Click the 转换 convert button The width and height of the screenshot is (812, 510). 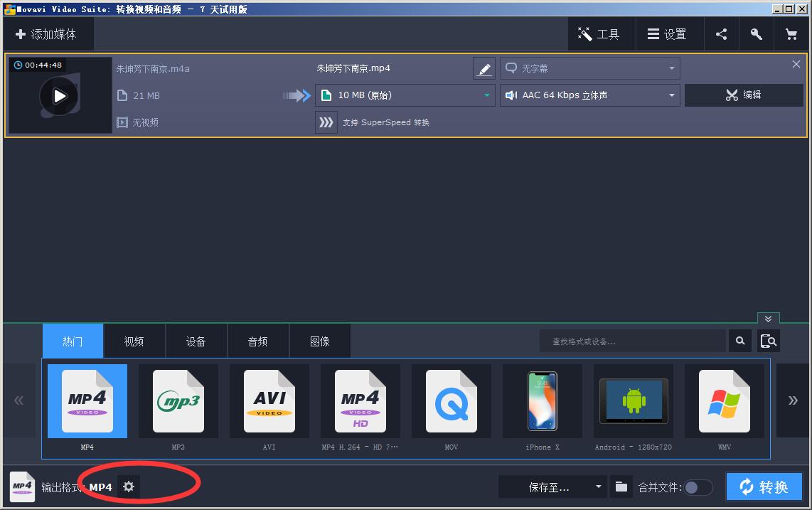pos(764,487)
